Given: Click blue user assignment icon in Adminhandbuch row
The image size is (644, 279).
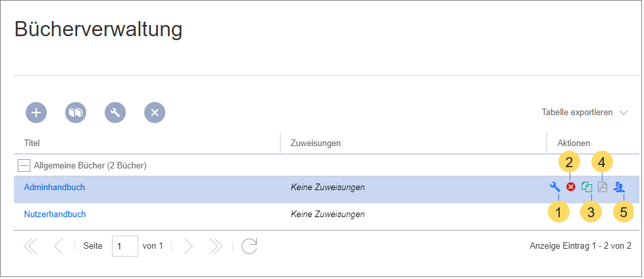Looking at the screenshot, I should pyautogui.click(x=618, y=187).
